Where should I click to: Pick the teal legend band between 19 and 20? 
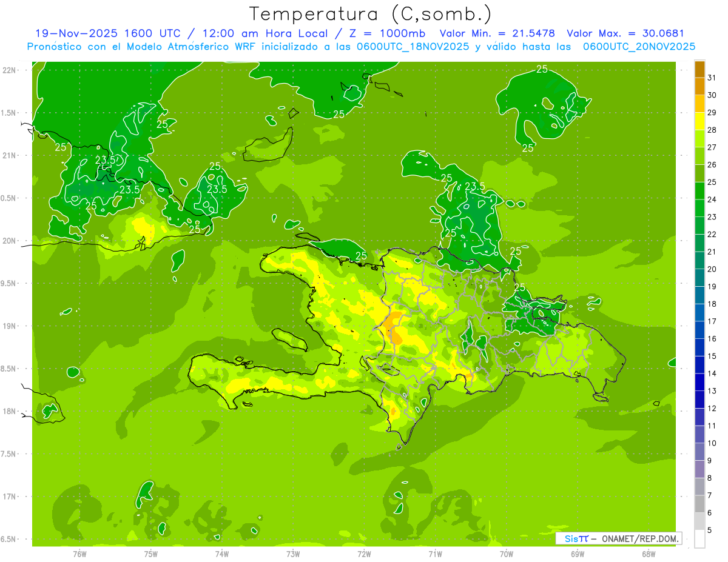click(699, 278)
